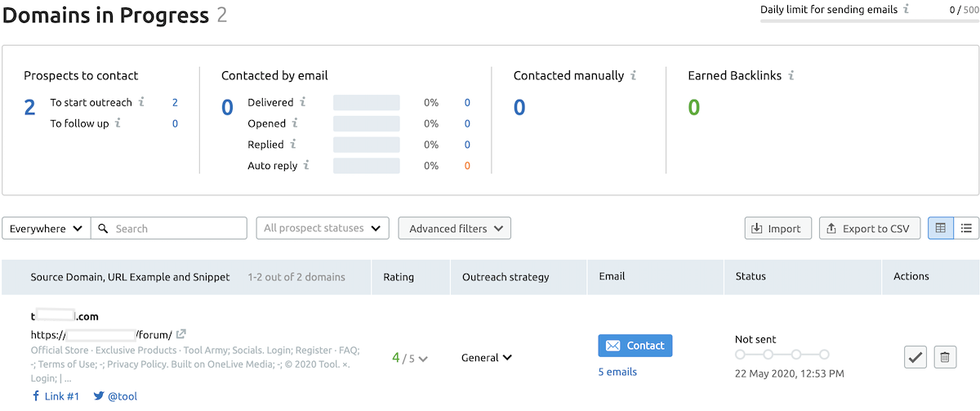Click the Twitter @tool link
980x411 pixels.
(115, 396)
